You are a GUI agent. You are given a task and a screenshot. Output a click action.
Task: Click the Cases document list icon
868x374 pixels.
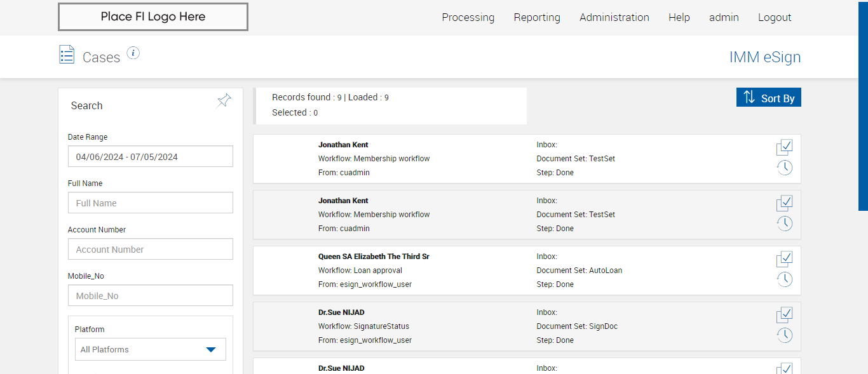tap(67, 55)
